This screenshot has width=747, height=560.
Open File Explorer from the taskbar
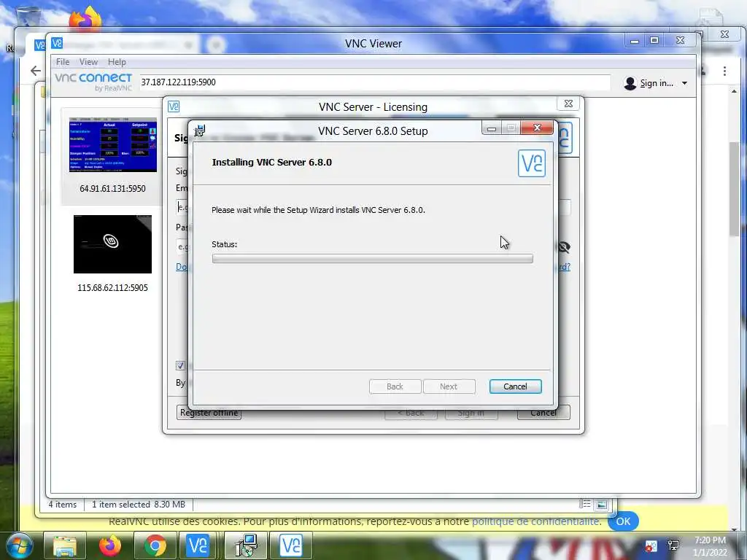click(x=65, y=545)
